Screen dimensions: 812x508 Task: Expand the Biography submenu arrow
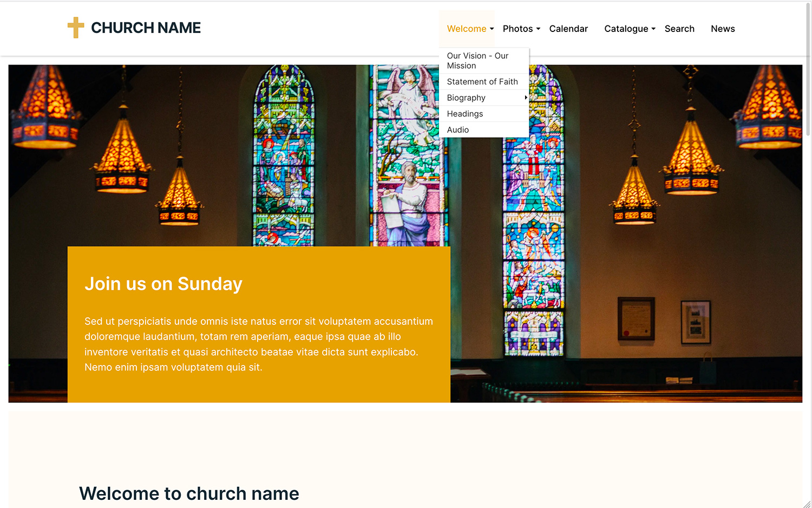(526, 97)
